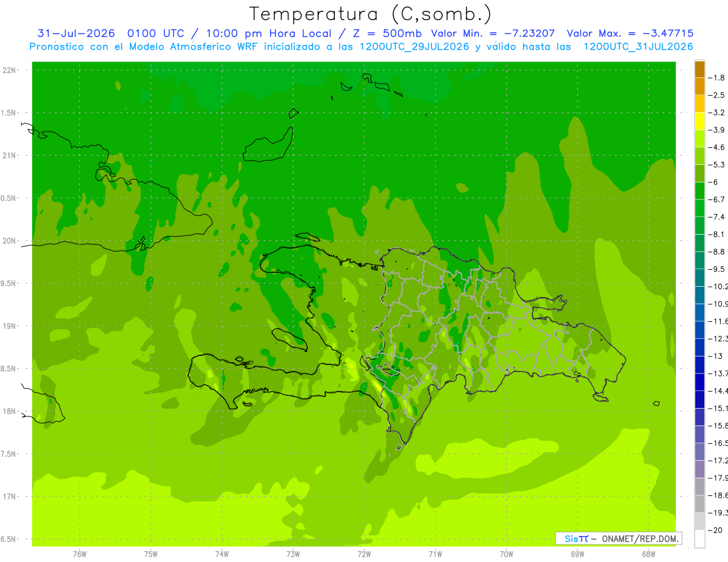
Task: Click the legend value '-2.5'
Action: pos(716,95)
